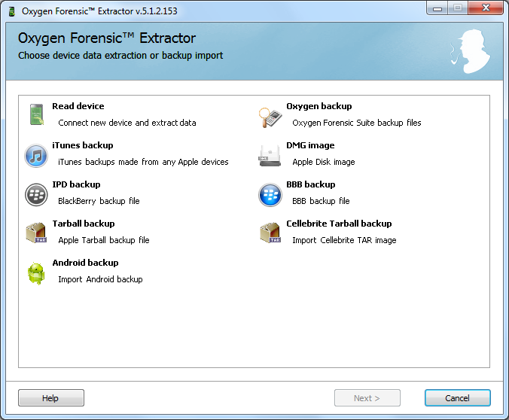Click the app icon in the title bar

tap(12, 11)
